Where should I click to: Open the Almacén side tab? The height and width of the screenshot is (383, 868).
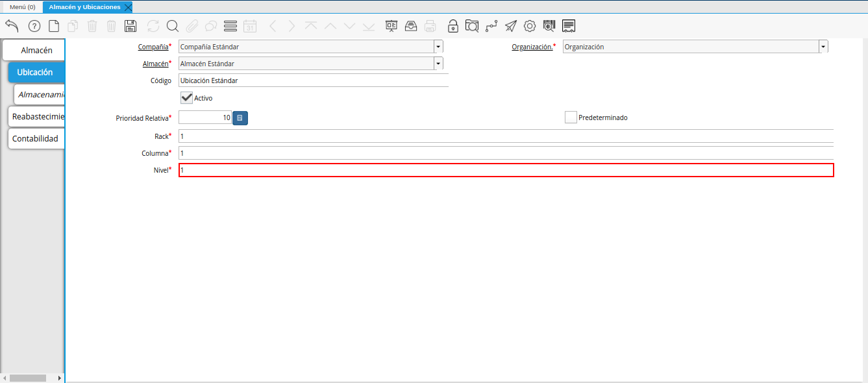[x=34, y=50]
